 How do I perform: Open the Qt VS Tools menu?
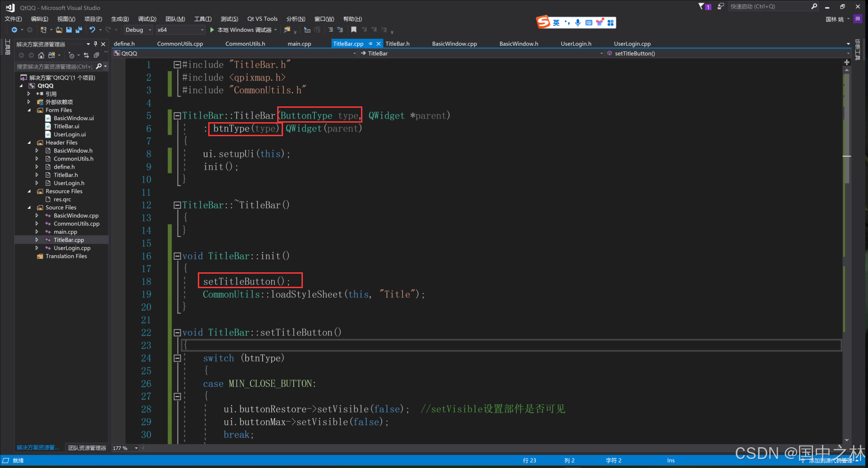(x=262, y=18)
